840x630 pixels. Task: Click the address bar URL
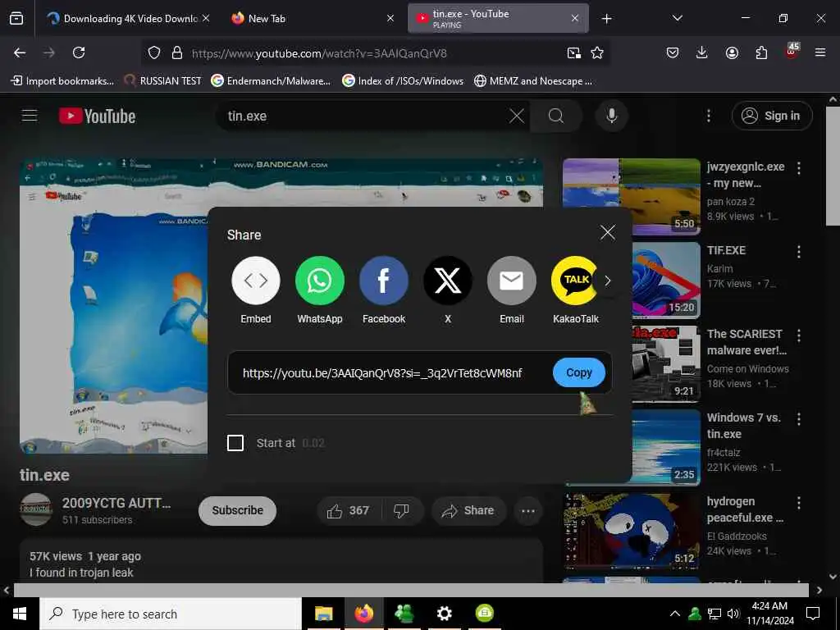[x=319, y=53]
